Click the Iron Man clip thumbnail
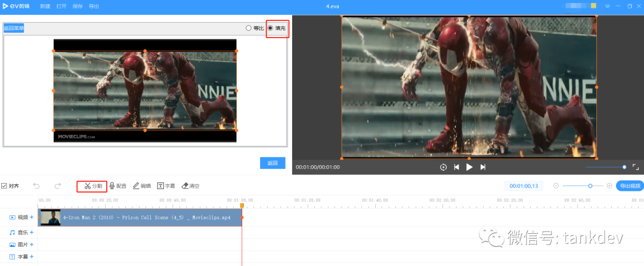Viewport: 644px width, 266px height. [51, 218]
